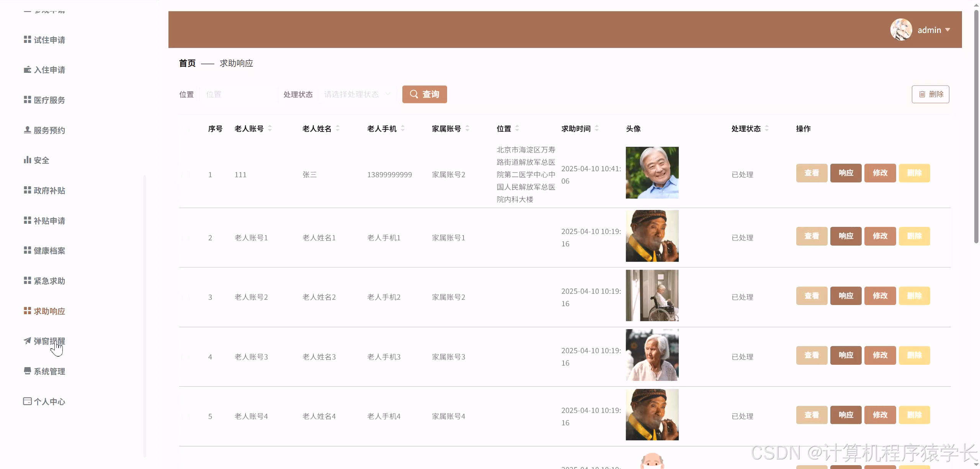Check the checkbox for row 张三
This screenshot has height=469, width=980.
click(186, 175)
